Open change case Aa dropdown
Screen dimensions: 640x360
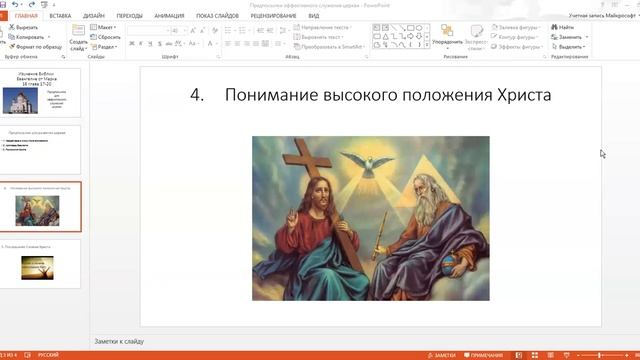193,44
